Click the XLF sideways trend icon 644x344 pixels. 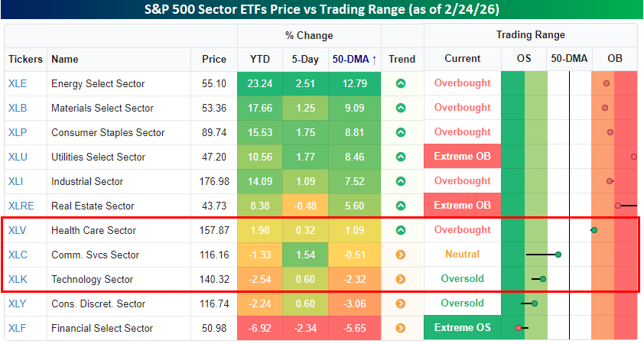pos(401,328)
